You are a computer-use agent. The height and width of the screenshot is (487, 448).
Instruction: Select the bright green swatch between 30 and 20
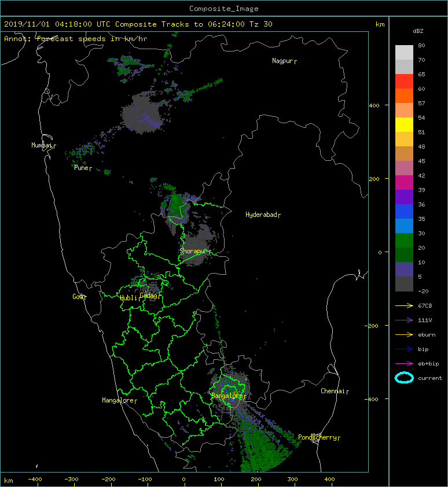click(404, 241)
